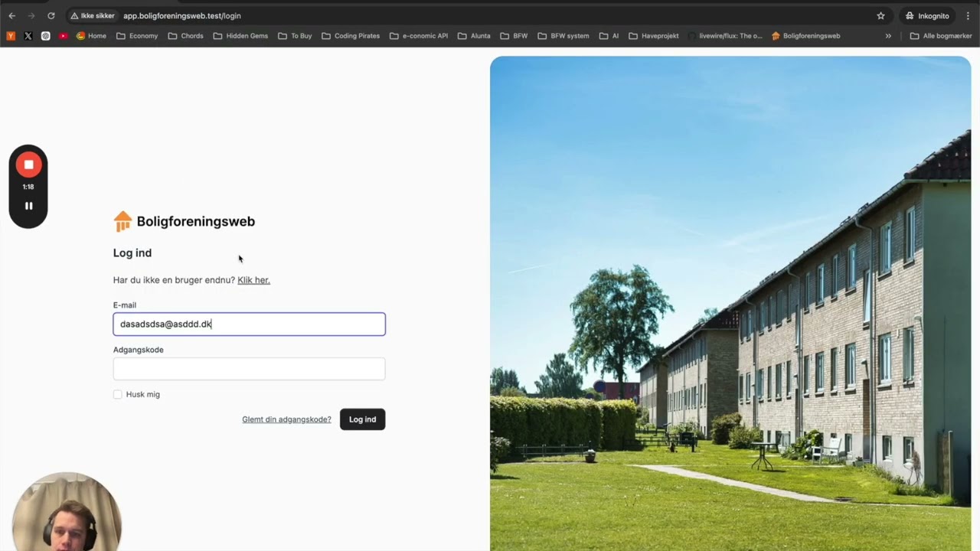Click the housing estate photo
The width and height of the screenshot is (980, 551).
pos(730,303)
